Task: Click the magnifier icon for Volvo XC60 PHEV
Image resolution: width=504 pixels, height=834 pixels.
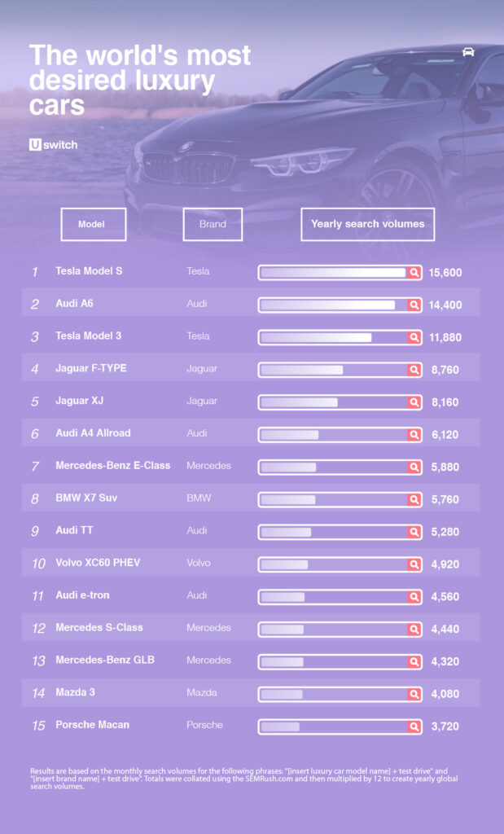Action: 414,564
